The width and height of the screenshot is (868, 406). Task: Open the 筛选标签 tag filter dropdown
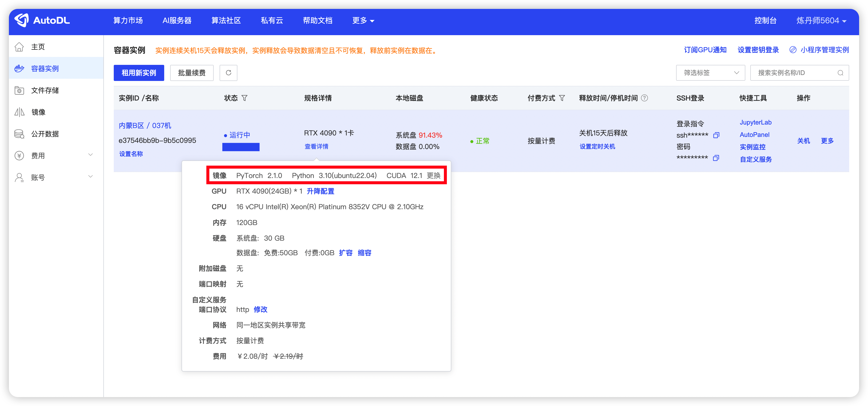(x=711, y=73)
